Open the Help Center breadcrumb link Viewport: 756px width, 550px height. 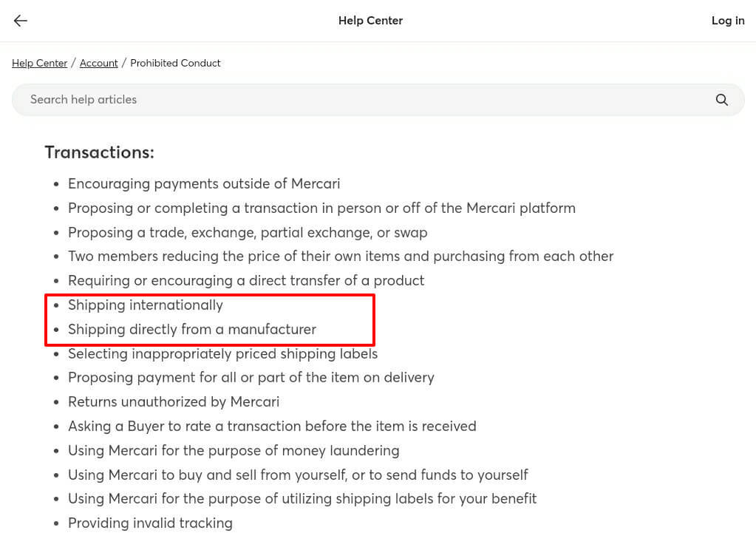tap(39, 63)
